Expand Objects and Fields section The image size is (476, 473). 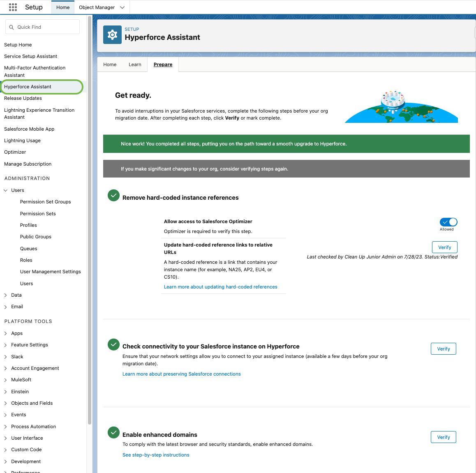pyautogui.click(x=5, y=403)
